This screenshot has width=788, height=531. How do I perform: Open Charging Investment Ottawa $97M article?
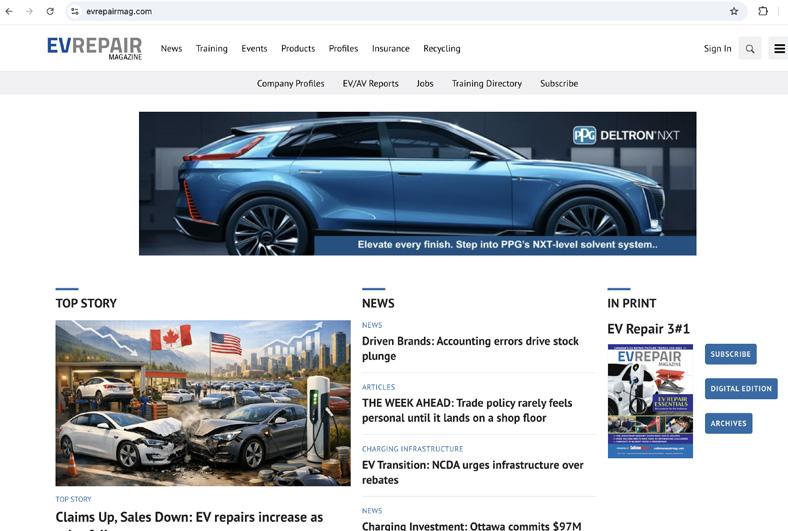[471, 525]
